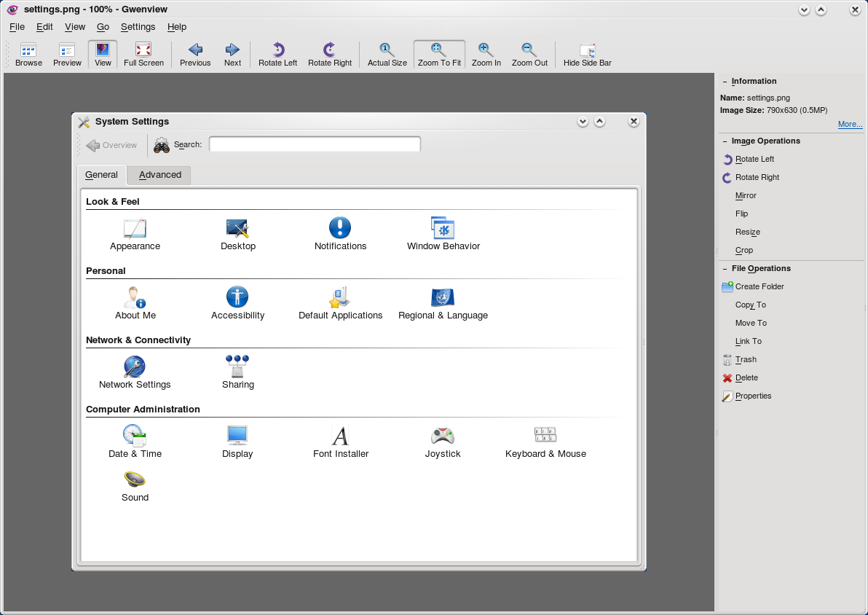Click the Zoom In toolbar icon
This screenshot has width=868, height=615.
coord(486,55)
